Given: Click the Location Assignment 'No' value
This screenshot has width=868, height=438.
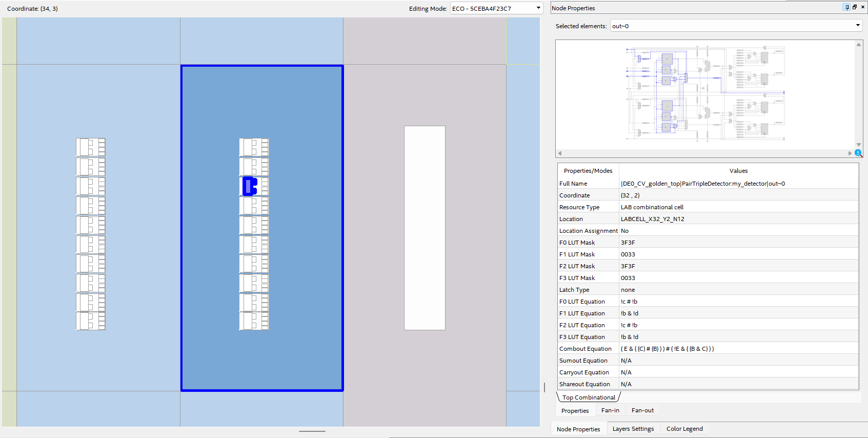Looking at the screenshot, I should [738, 231].
